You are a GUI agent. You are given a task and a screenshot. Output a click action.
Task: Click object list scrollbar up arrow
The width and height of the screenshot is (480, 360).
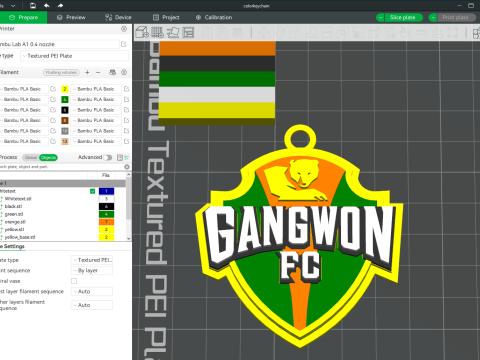point(129,175)
